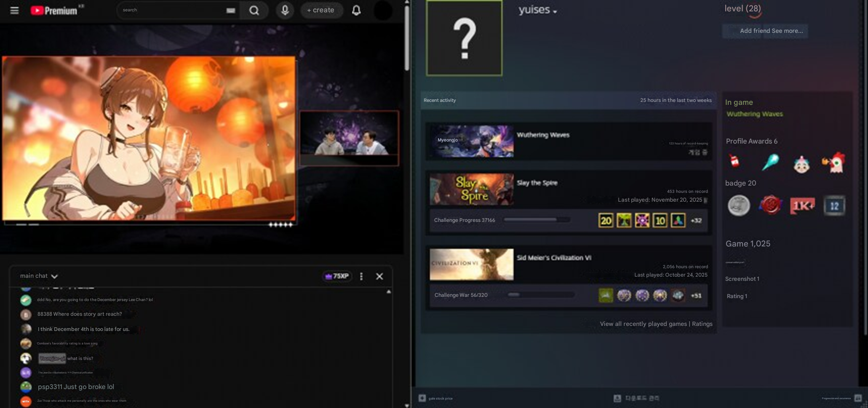This screenshot has height=408, width=868.
Task: Click the chat scroll-up arrow
Action: [x=389, y=291]
